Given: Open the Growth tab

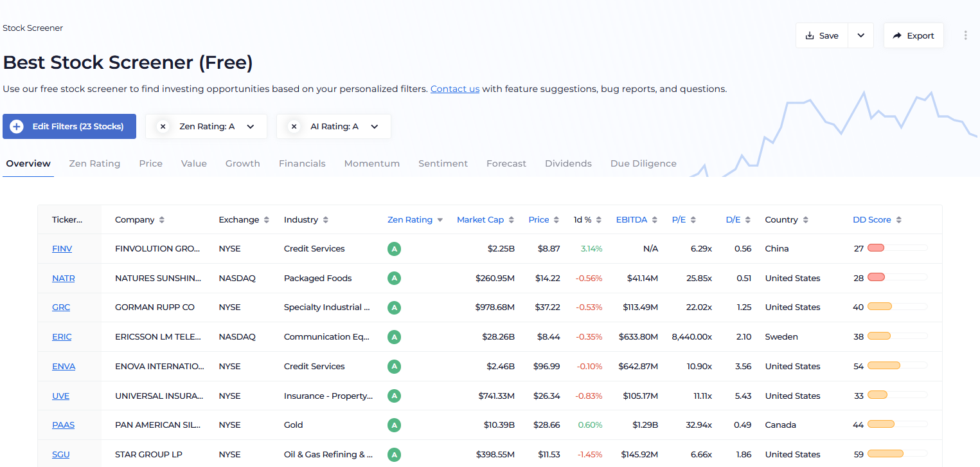Looking at the screenshot, I should [243, 163].
